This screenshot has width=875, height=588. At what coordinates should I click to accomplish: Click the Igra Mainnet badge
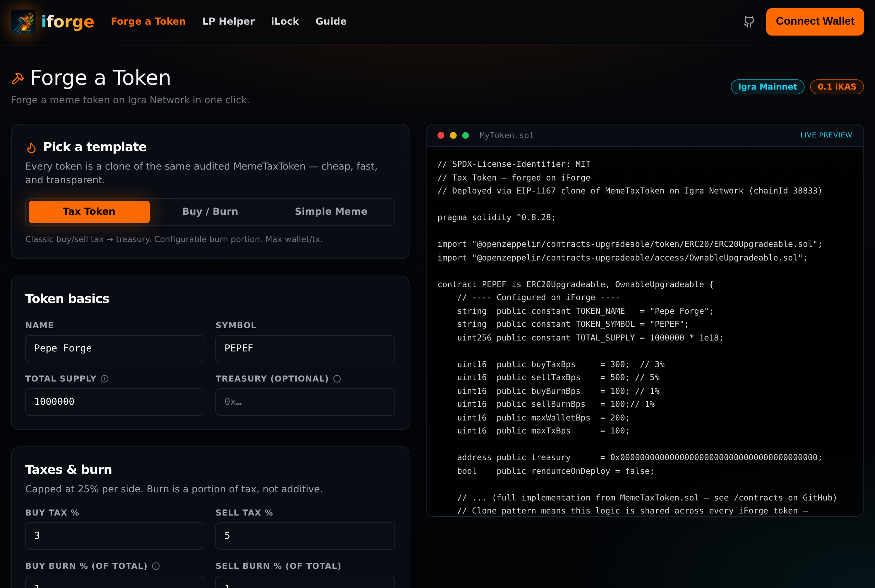pos(767,86)
